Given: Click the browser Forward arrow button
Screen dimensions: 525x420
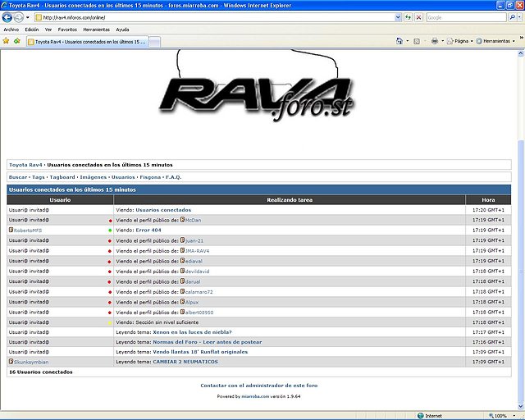Looking at the screenshot, I should tap(18, 17).
